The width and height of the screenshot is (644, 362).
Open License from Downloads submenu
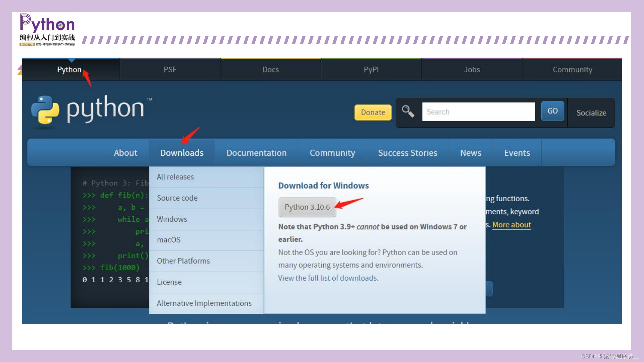tap(207, 282)
